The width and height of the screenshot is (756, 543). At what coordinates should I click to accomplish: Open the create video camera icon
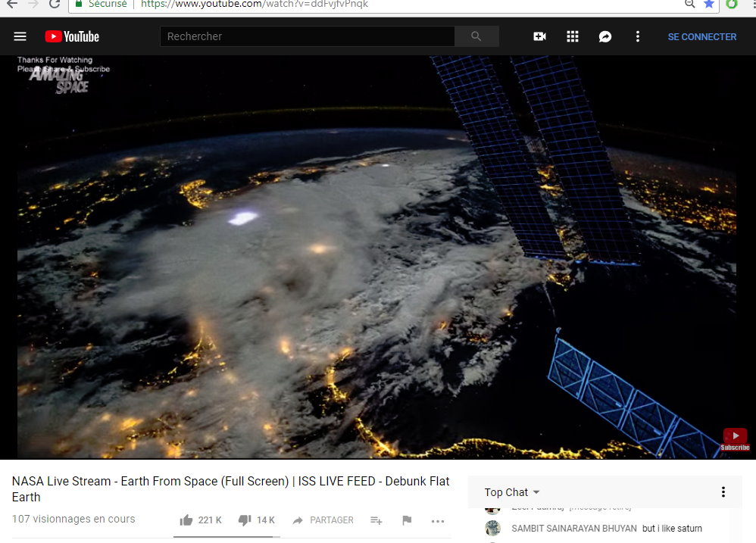(539, 36)
